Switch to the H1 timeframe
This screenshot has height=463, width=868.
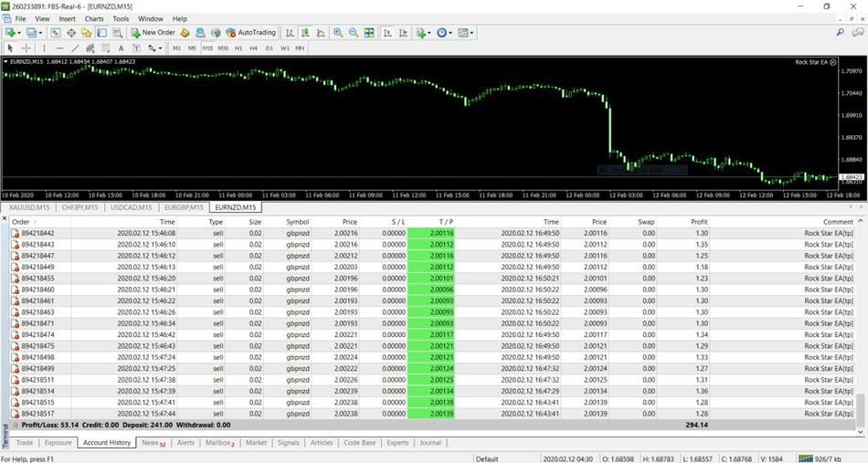pos(238,48)
